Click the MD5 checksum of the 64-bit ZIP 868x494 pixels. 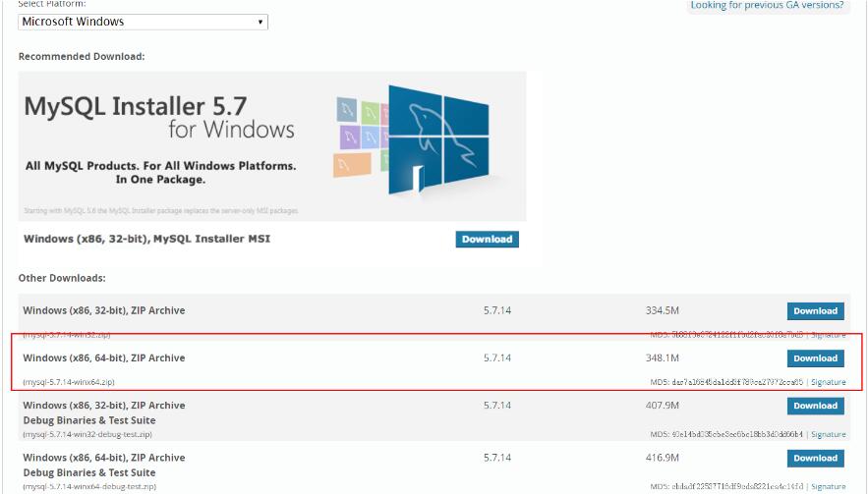[x=725, y=382]
